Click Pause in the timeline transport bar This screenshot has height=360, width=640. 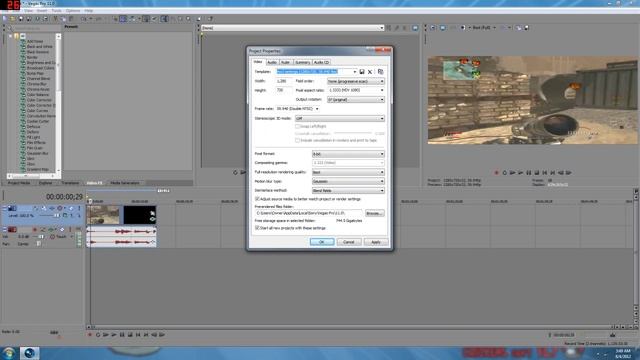122,335
